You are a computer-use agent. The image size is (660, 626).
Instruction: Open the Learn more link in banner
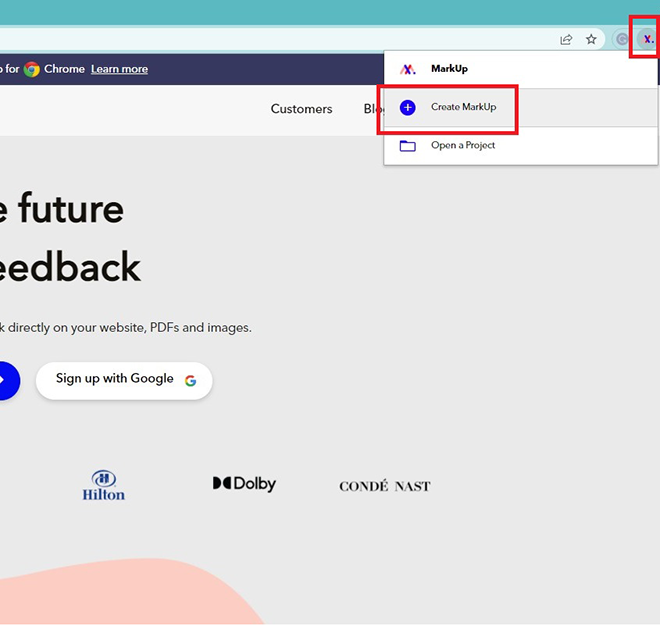click(x=119, y=69)
